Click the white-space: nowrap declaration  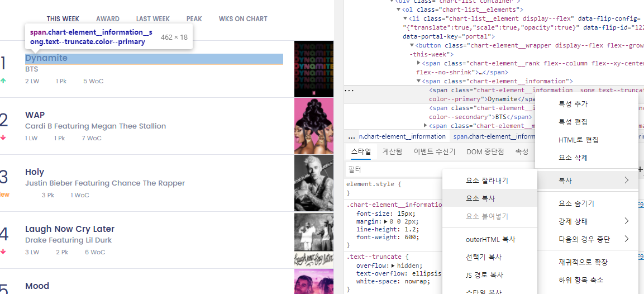(x=393, y=281)
